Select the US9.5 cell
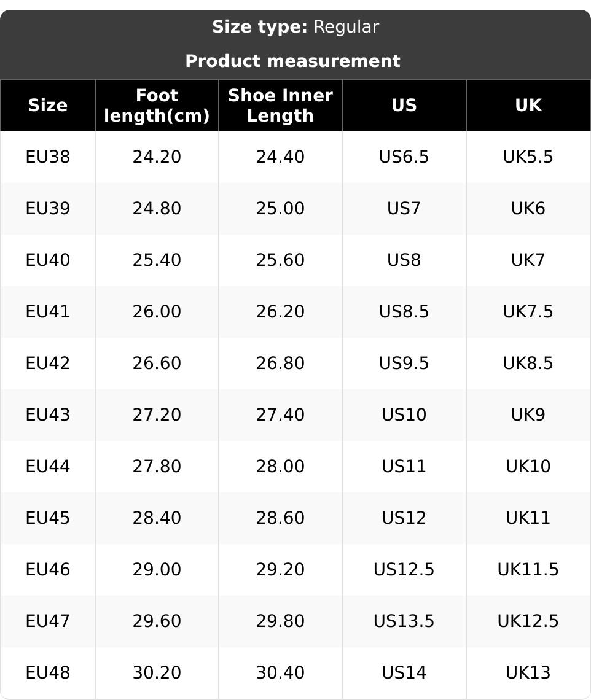This screenshot has width=591, height=700. pos(404,364)
